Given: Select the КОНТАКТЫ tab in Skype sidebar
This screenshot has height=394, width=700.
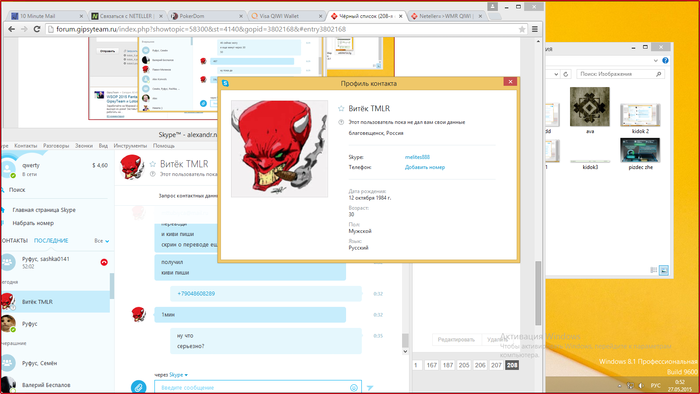Looking at the screenshot, I should [x=14, y=241].
